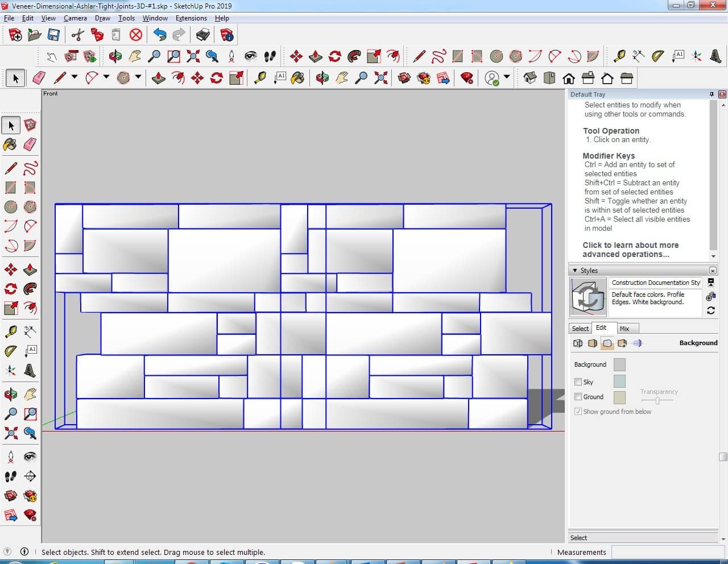
Task: Click the Walk footprints tool in left toolbar
Action: [x=11, y=476]
